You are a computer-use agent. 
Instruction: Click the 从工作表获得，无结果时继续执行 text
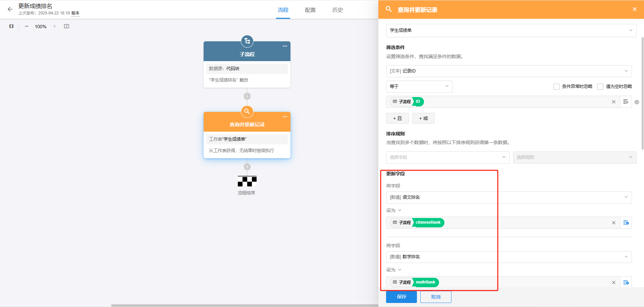click(x=241, y=150)
